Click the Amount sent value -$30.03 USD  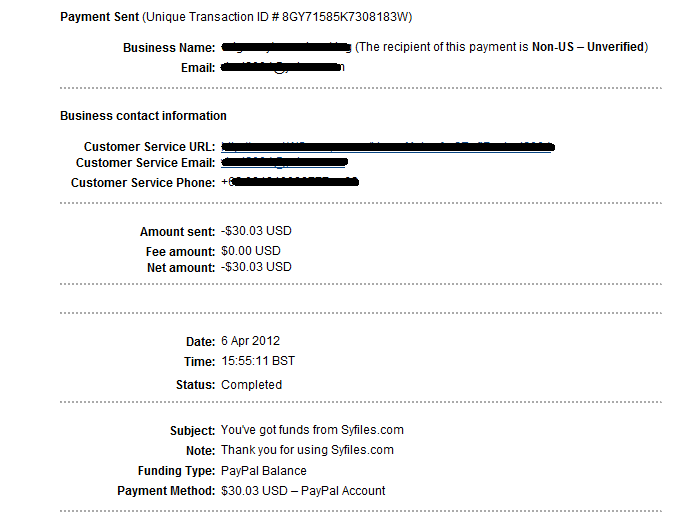(256, 231)
